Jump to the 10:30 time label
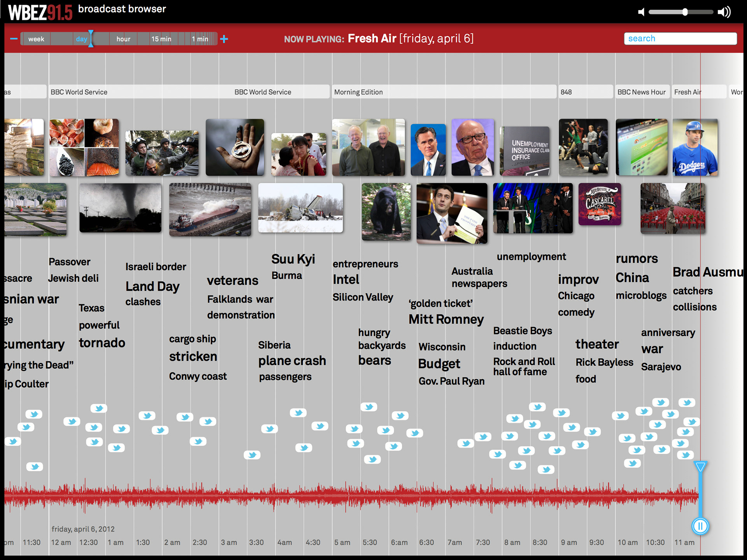Viewport: 747px width, 560px height. coord(656,542)
